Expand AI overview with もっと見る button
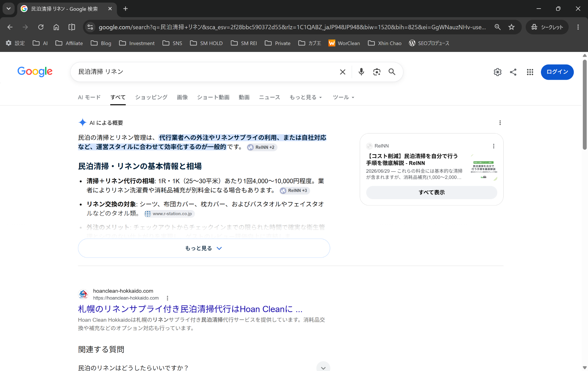 coord(204,248)
